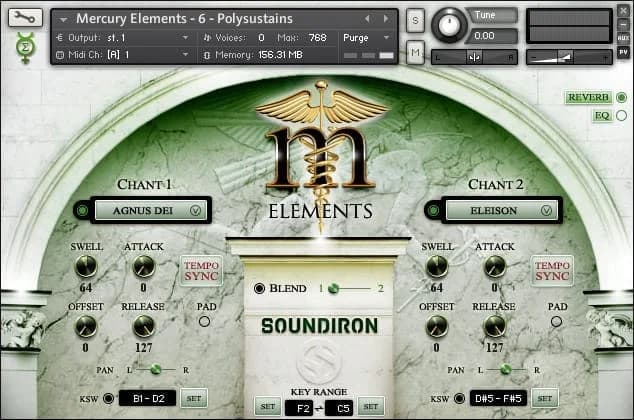
Task: Click the D#5 - F#5 keyswitch range field
Action: (498, 399)
